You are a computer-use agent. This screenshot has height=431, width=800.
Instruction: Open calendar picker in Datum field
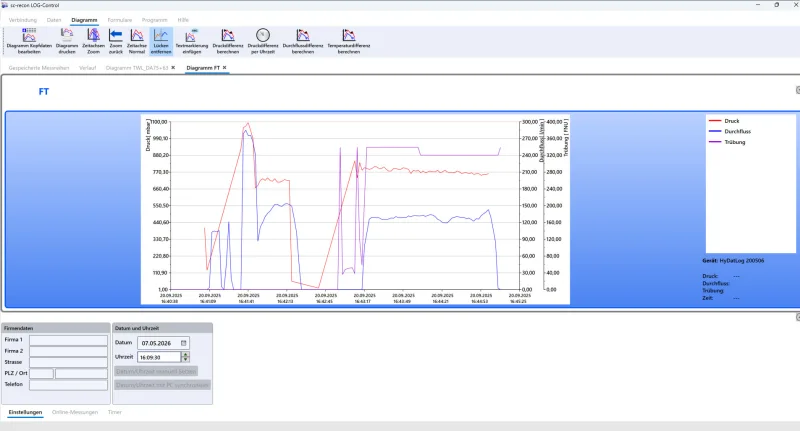pos(184,343)
